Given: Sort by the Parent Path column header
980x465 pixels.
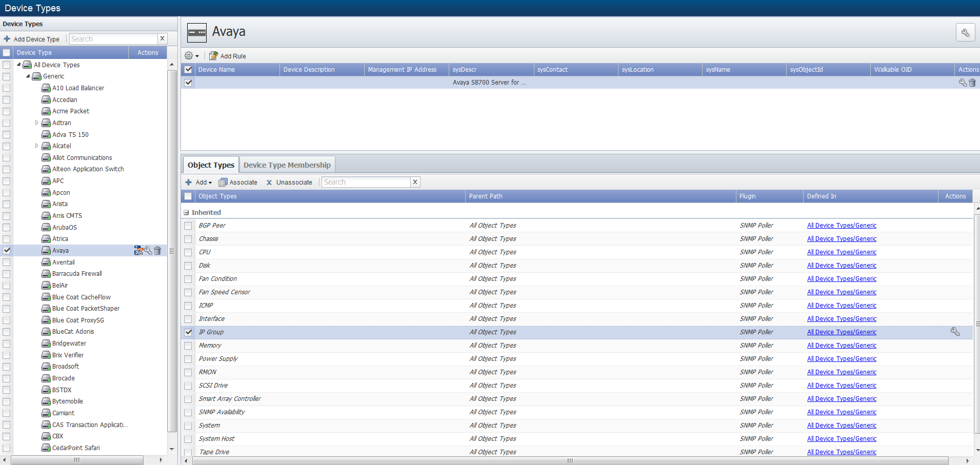Looking at the screenshot, I should click(x=601, y=196).
